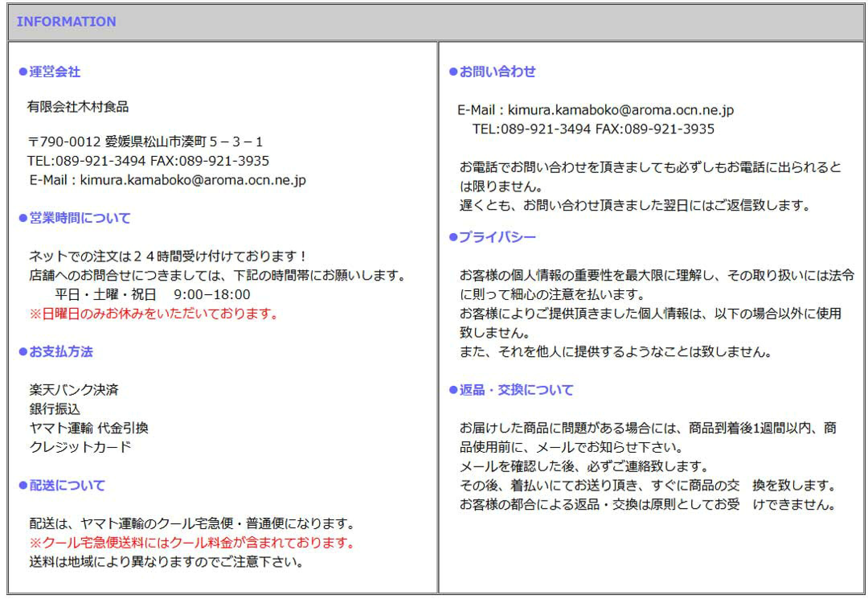Click line お電話でお問い合わせを頂きましても
Screen dimensions: 868x599
(651, 167)
